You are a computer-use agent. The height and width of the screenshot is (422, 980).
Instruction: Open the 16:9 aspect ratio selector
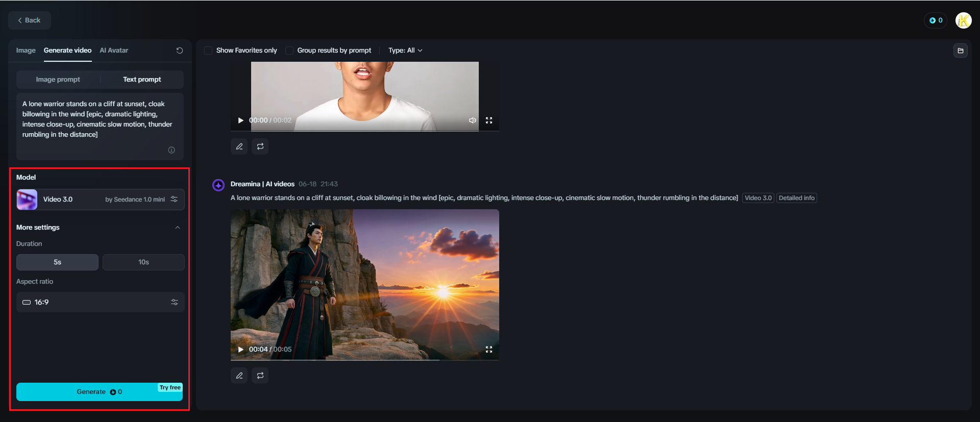100,302
